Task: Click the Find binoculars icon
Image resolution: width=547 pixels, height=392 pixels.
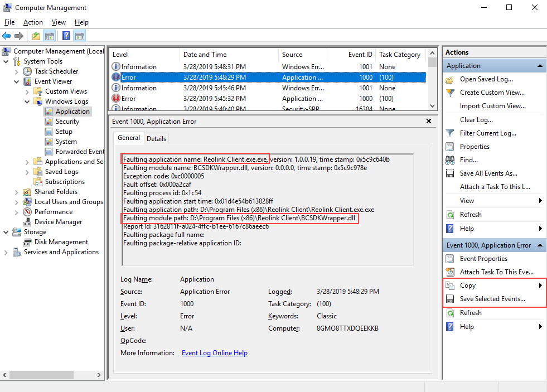Action: coord(450,160)
